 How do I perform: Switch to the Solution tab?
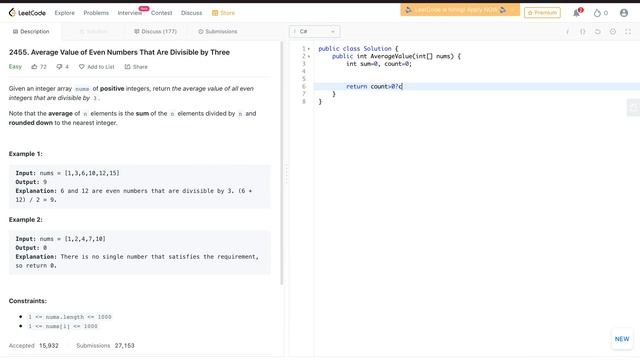pyautogui.click(x=93, y=31)
